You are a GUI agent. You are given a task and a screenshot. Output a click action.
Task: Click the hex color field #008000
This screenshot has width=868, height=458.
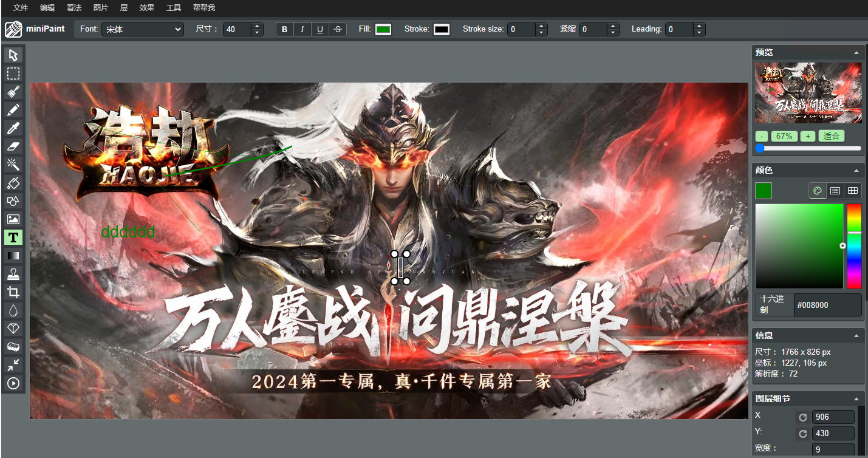pyautogui.click(x=827, y=305)
